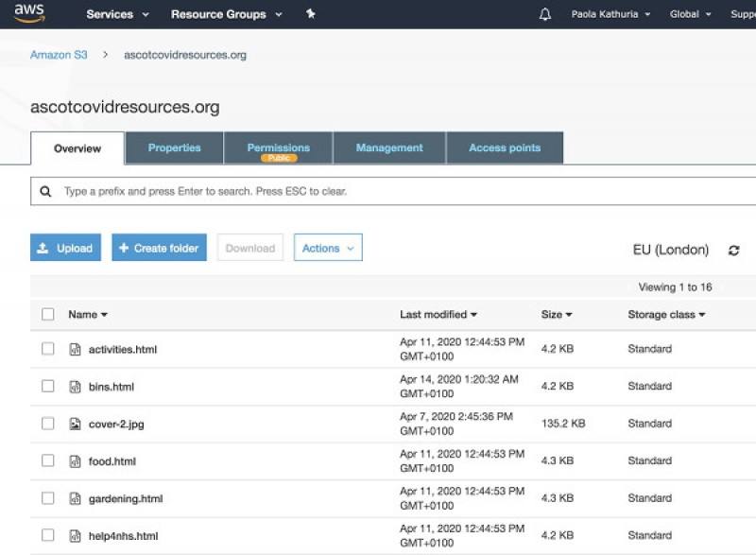Click the Upload button

pos(65,248)
